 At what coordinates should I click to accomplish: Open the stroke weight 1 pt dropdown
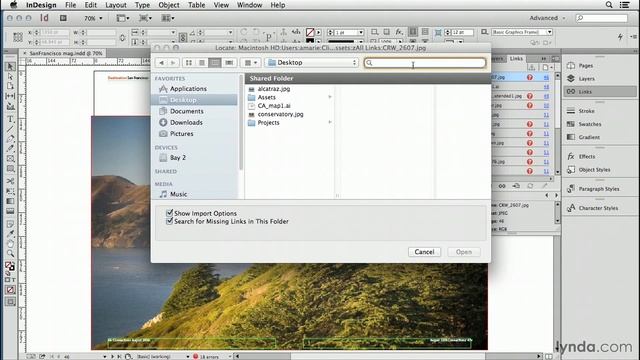tap(361, 32)
